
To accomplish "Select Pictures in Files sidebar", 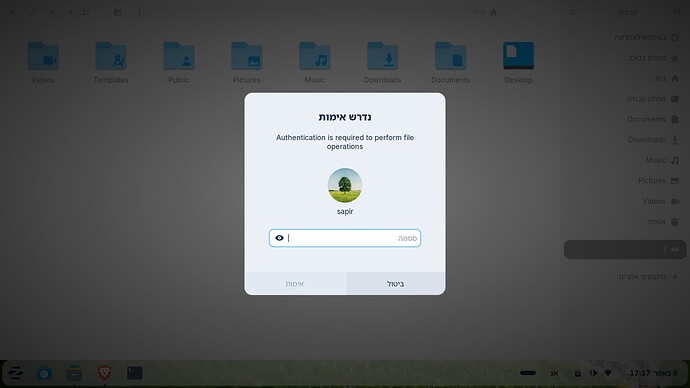I will pyautogui.click(x=625, y=181).
